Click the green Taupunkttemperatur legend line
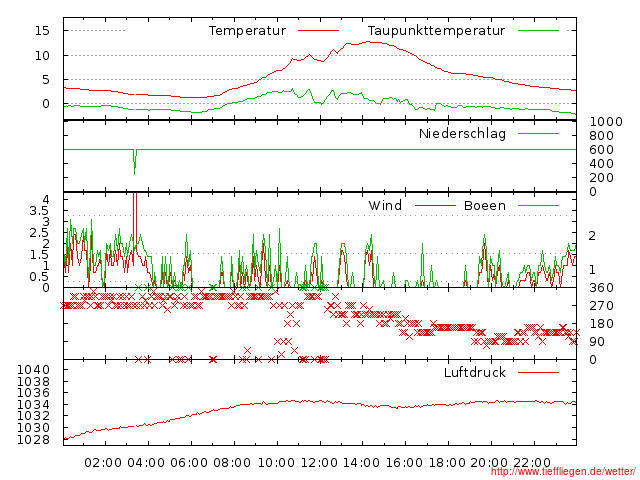 point(538,31)
